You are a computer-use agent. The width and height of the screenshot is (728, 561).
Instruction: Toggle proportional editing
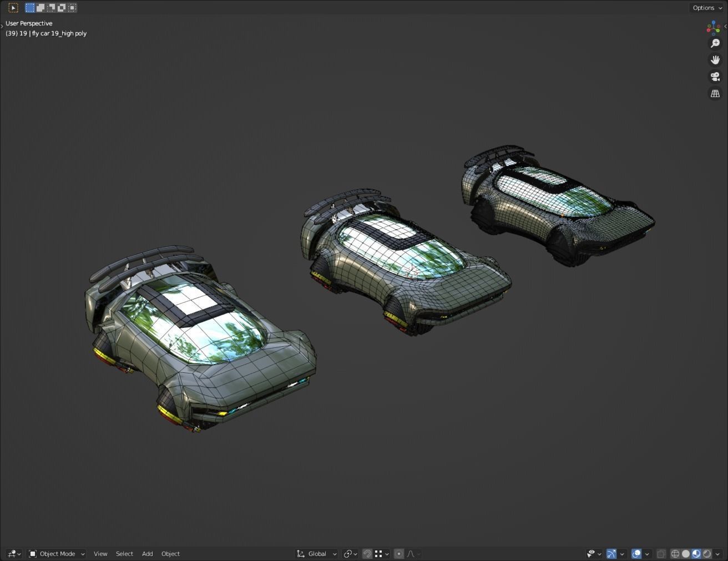click(399, 554)
